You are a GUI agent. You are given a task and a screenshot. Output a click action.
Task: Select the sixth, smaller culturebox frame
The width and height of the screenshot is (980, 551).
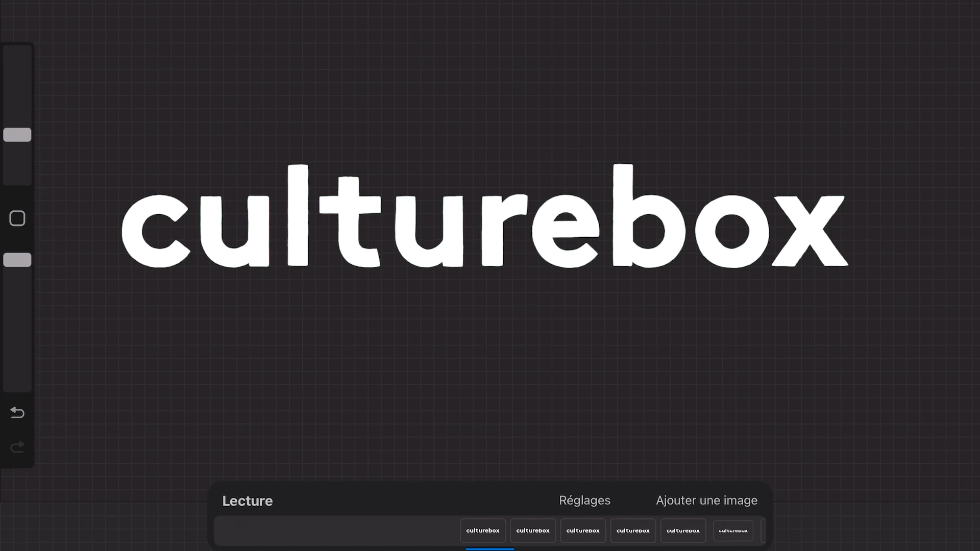click(733, 531)
